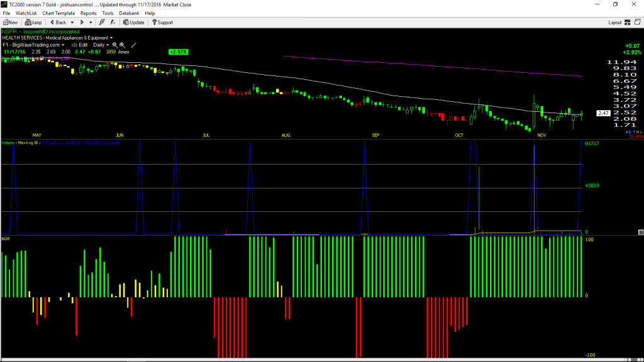The height and width of the screenshot is (362, 644).
Task: Open the Databank menu
Action: (x=129, y=13)
